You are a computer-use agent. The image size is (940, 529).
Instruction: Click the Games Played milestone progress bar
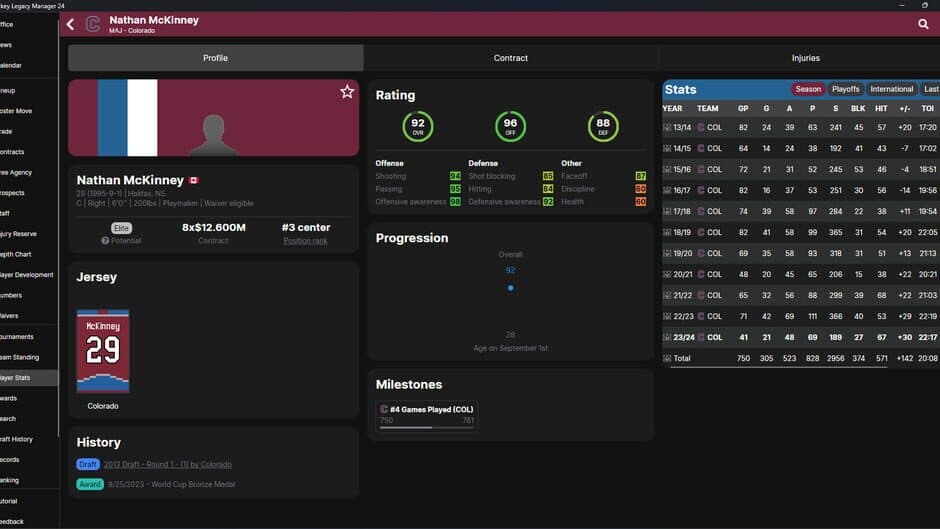[426, 427]
